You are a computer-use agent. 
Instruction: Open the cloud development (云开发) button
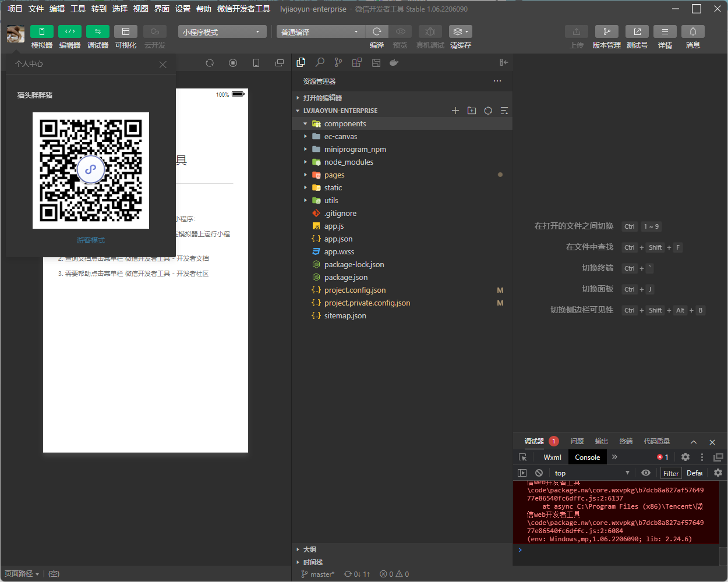point(155,31)
